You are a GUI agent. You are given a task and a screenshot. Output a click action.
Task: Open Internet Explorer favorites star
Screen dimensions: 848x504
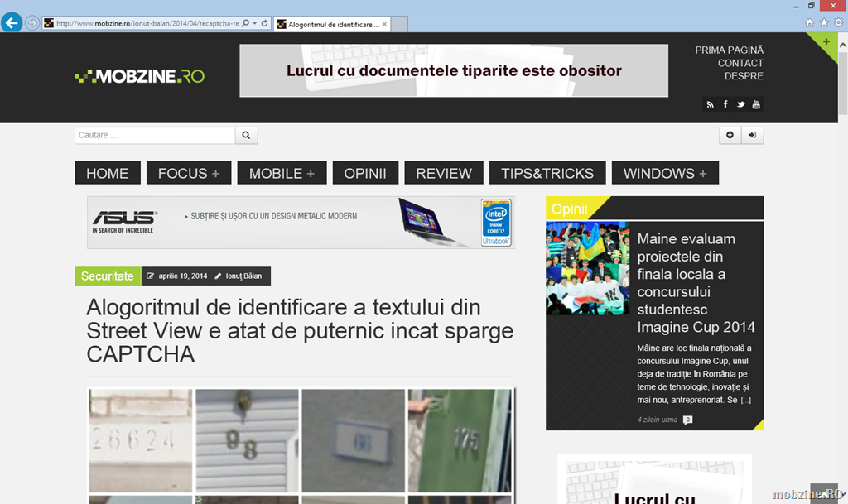click(x=824, y=23)
